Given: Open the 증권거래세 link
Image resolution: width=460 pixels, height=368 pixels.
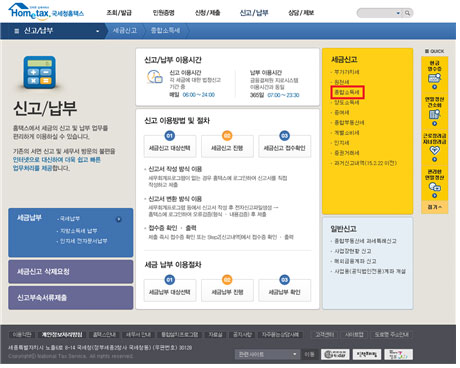Looking at the screenshot, I should 347,153.
